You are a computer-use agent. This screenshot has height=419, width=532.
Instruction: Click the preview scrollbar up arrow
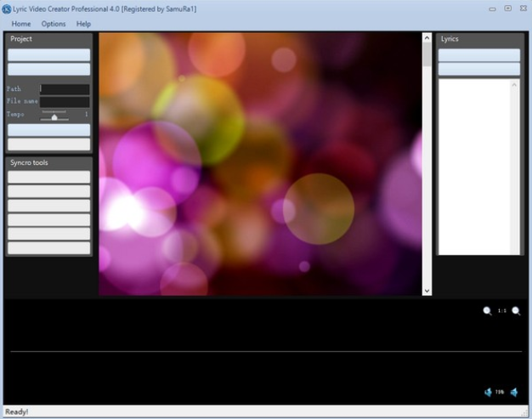(427, 38)
